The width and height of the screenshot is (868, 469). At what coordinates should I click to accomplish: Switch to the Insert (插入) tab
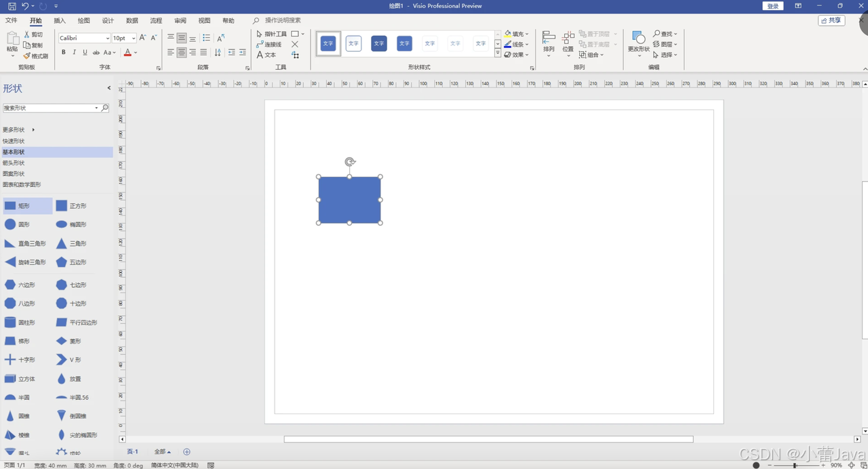click(60, 21)
